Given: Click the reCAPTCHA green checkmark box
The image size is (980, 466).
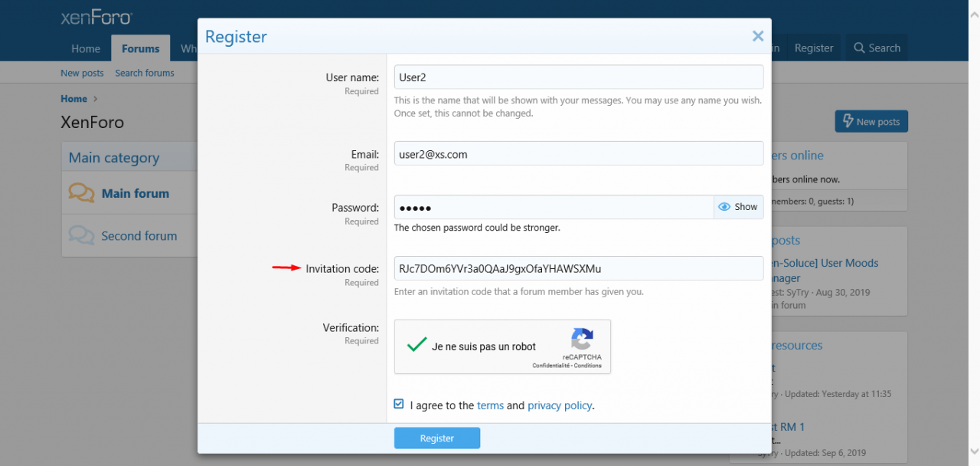Looking at the screenshot, I should point(416,346).
